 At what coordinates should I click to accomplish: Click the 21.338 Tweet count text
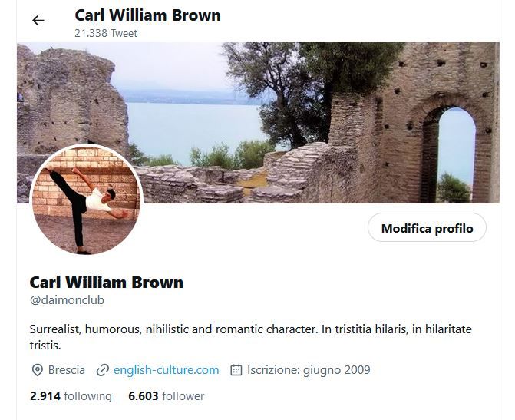coord(106,34)
